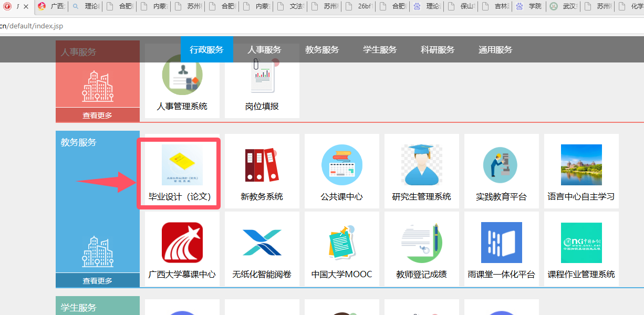Viewport: 644px width, 315px height.
Task: Open 语言中心自主学习 castle image
Action: point(581,165)
